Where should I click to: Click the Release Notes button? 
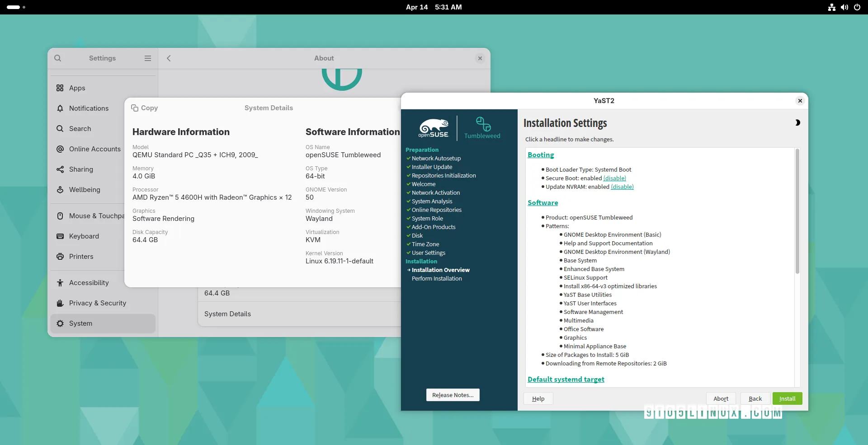[453, 395]
